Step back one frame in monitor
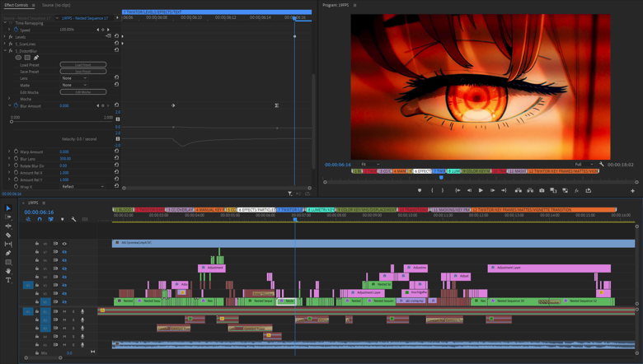This screenshot has height=364, width=643. 469,190
